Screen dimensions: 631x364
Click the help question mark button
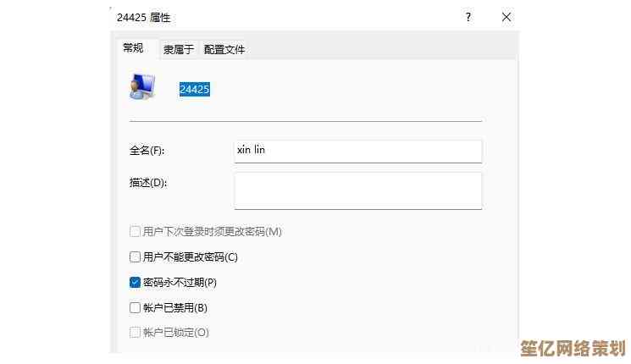tap(468, 17)
